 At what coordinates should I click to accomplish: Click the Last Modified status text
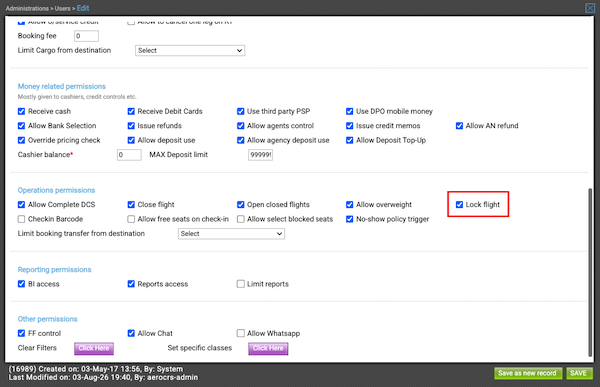[103, 378]
